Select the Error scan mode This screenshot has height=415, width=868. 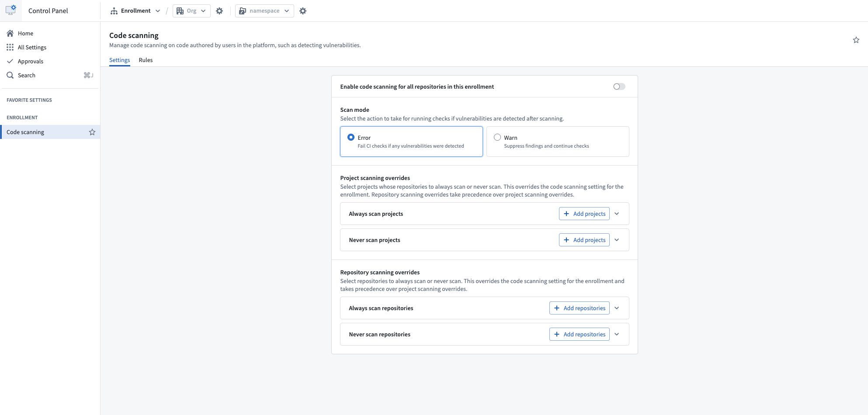[411, 142]
